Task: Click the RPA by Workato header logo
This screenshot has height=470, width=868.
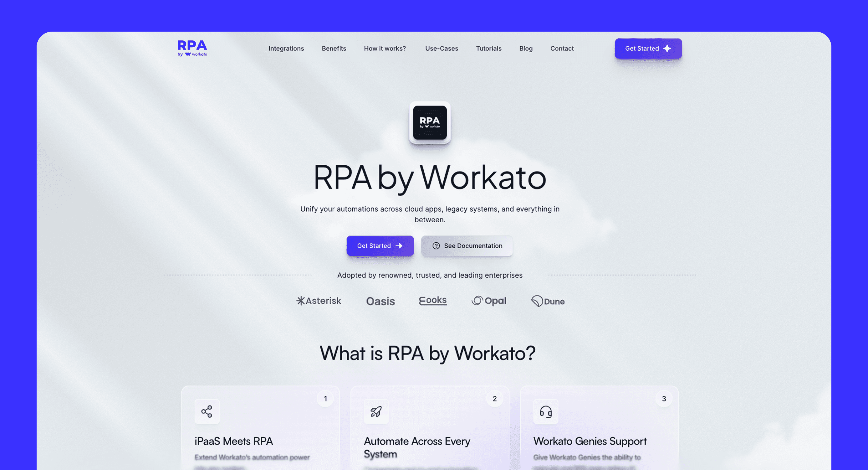Action: 192,48
